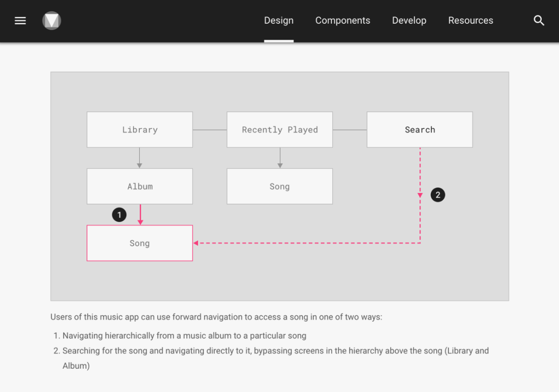Click the Material Design logo
Image resolution: width=559 pixels, height=392 pixels.
point(52,21)
